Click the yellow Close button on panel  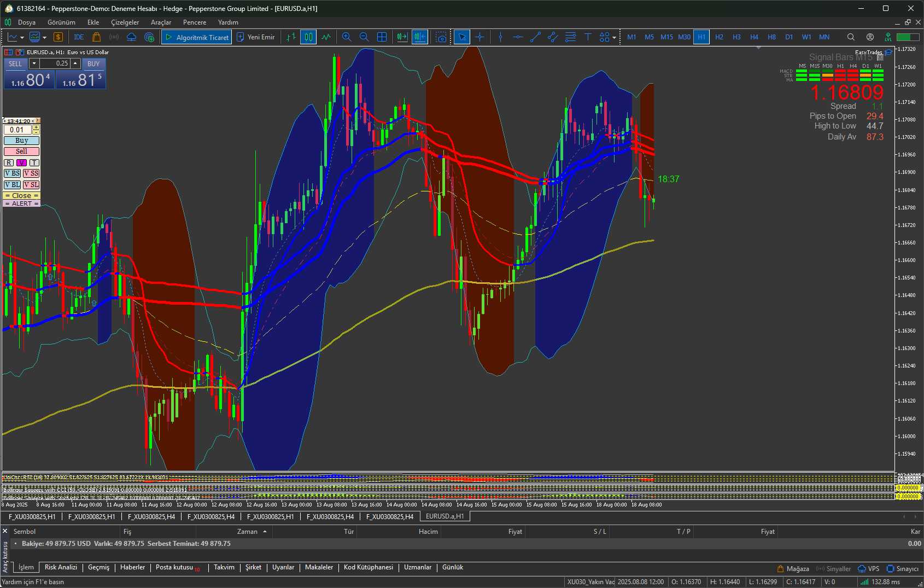[x=22, y=195]
